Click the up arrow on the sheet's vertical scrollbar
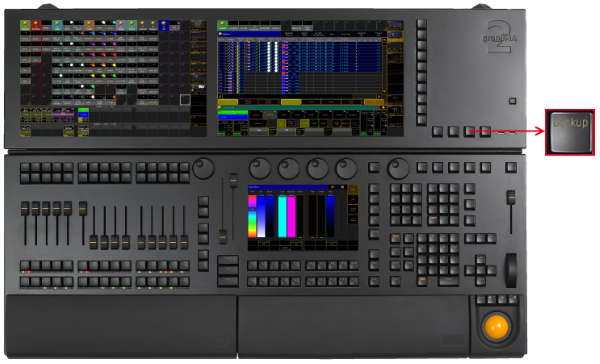The width and height of the screenshot is (600, 364). coord(384,41)
